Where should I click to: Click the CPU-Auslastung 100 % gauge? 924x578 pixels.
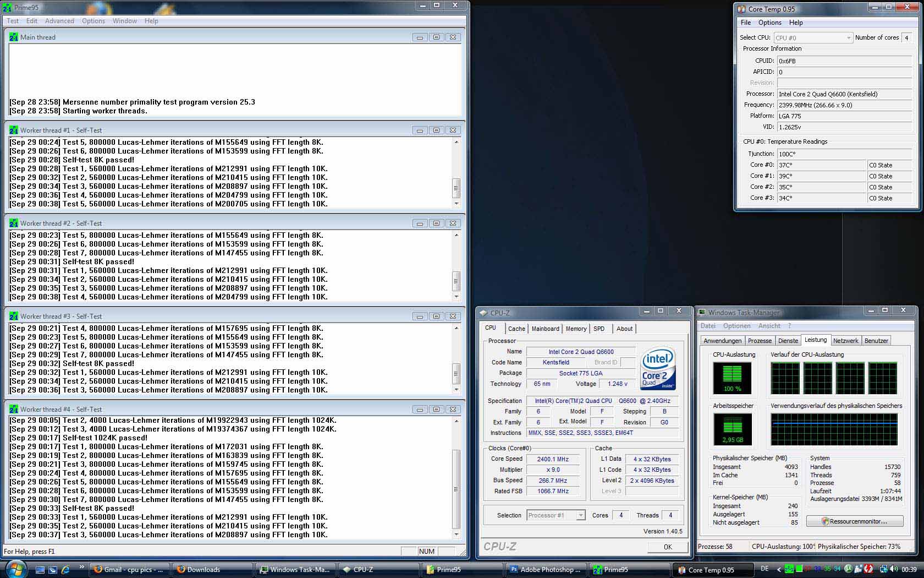coord(732,378)
